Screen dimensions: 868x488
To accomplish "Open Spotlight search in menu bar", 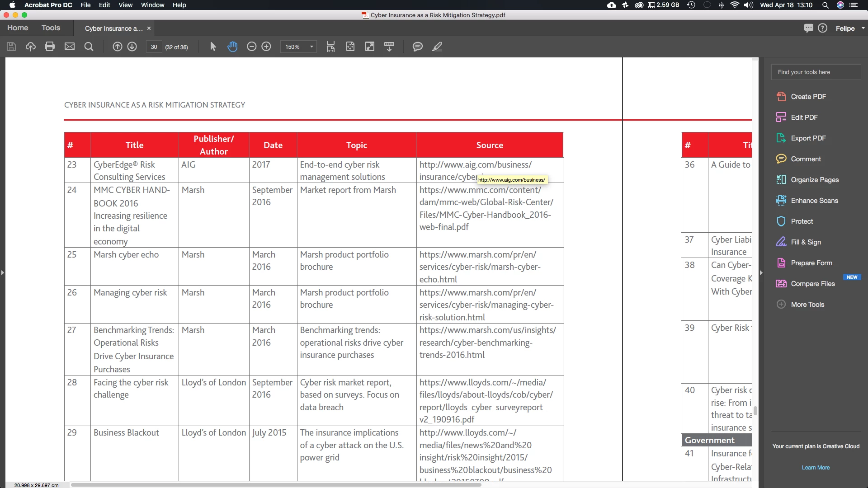I will click(x=825, y=5).
